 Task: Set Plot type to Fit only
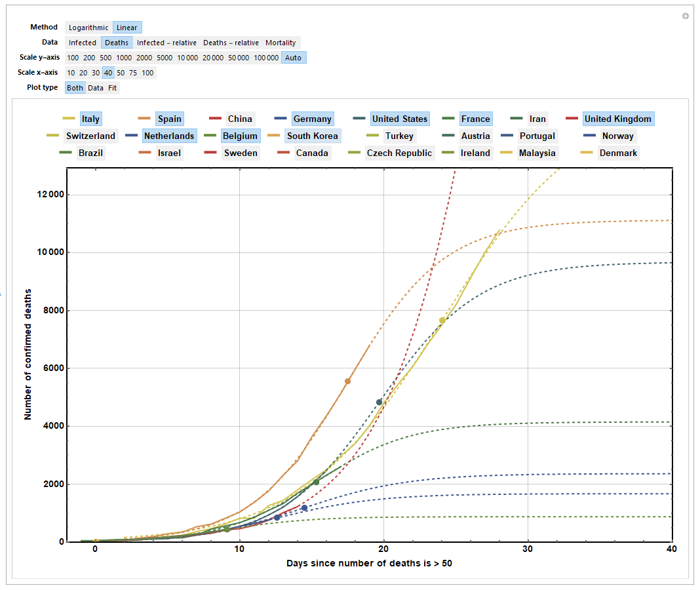[113, 87]
